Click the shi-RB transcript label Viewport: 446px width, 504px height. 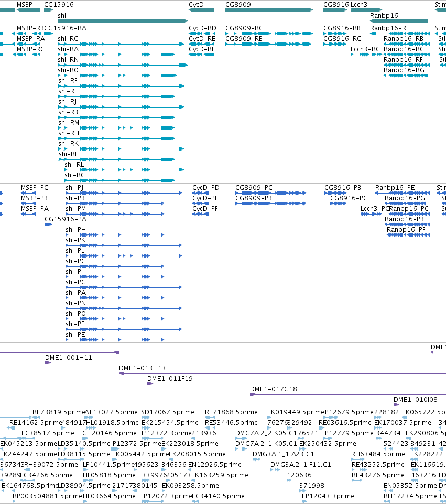[x=68, y=112]
